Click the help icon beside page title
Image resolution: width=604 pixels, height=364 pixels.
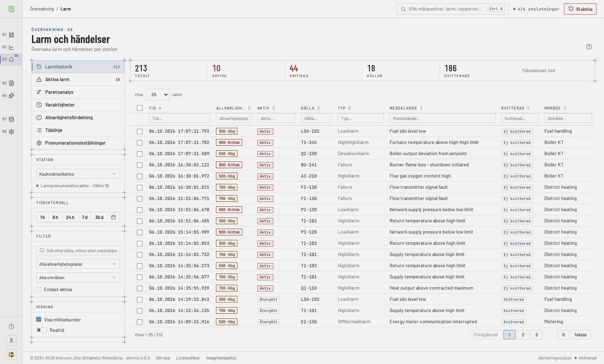pos(589,47)
